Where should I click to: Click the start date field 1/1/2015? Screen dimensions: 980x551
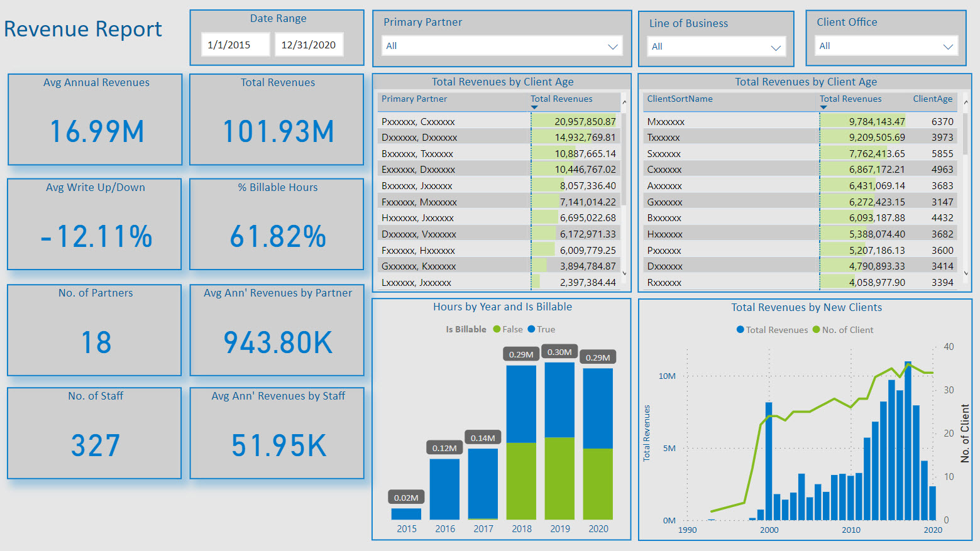tap(235, 45)
